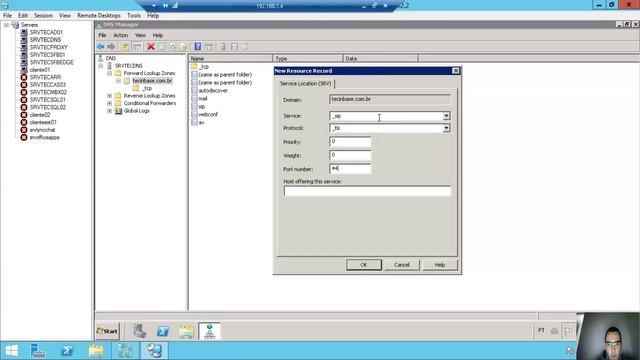Select the autodiscover record
Viewport: 640px width, 360px height.
click(209, 91)
